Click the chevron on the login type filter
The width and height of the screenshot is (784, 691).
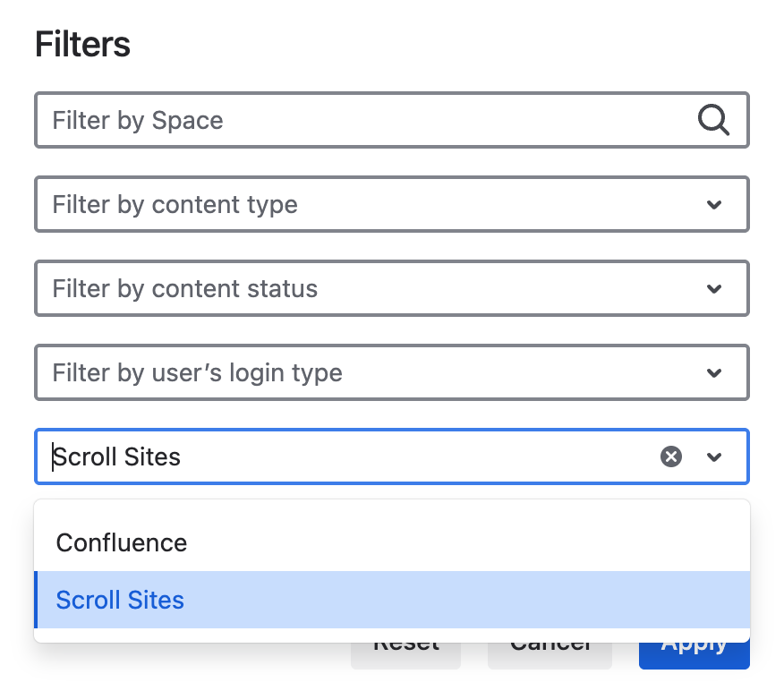pos(714,372)
